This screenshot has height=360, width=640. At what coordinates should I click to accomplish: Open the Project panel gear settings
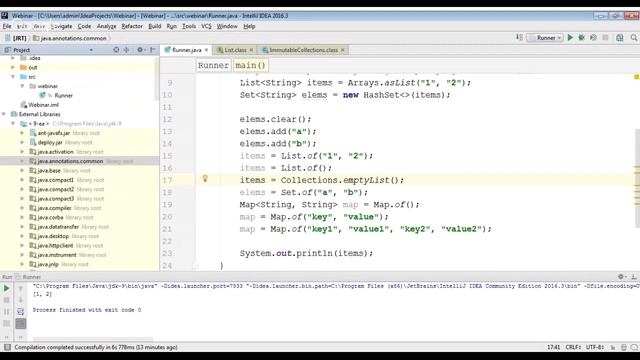click(140, 50)
